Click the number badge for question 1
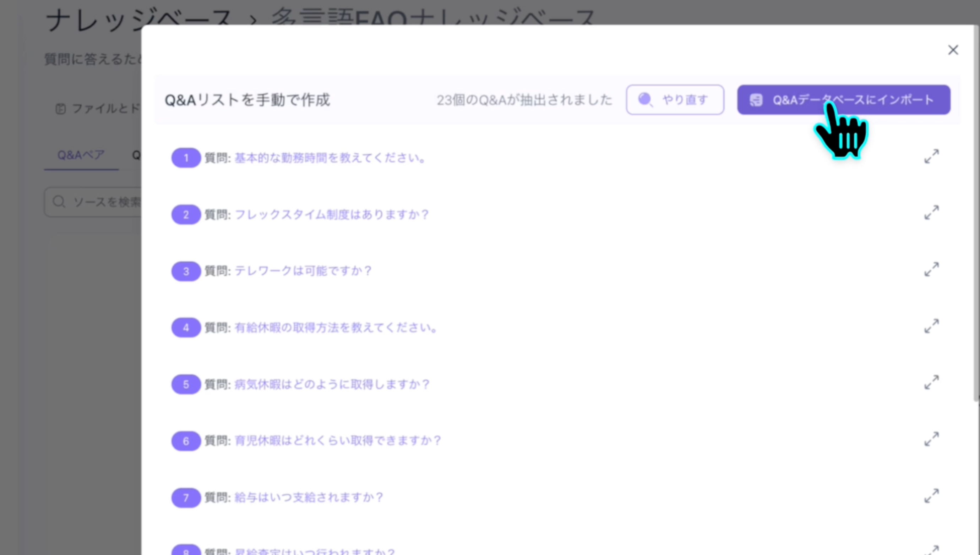 point(186,158)
